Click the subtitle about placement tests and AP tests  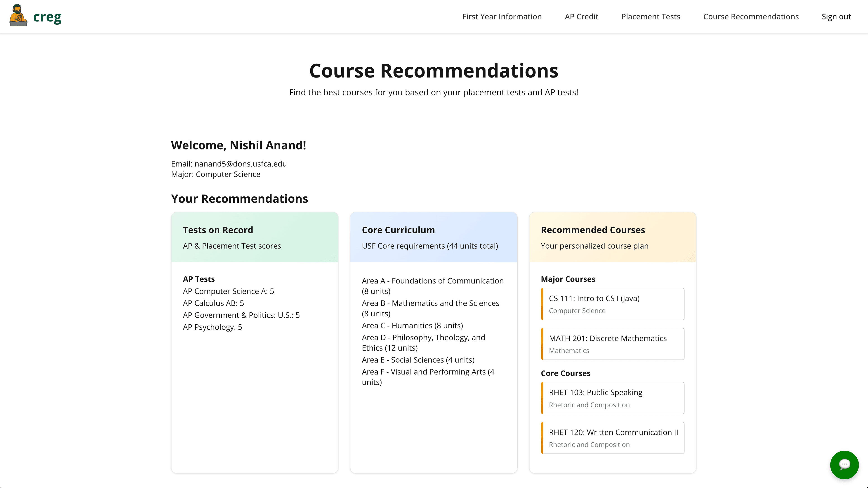434,92
